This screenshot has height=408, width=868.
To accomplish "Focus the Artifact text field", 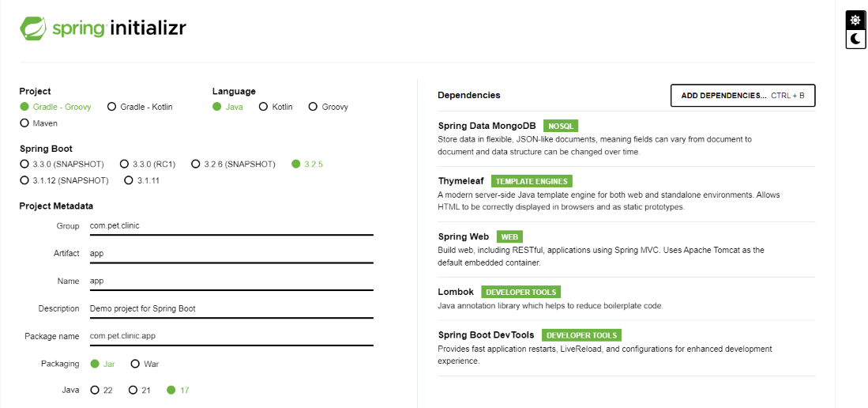I will pyautogui.click(x=231, y=254).
